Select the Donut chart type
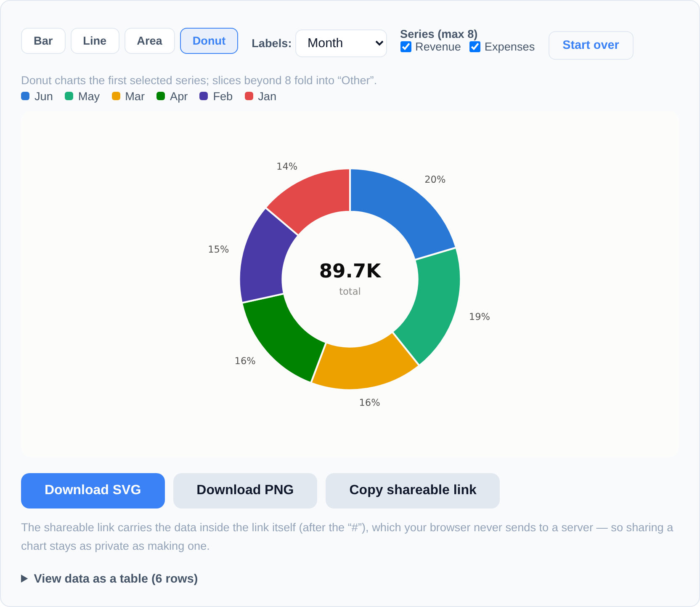 tap(209, 41)
